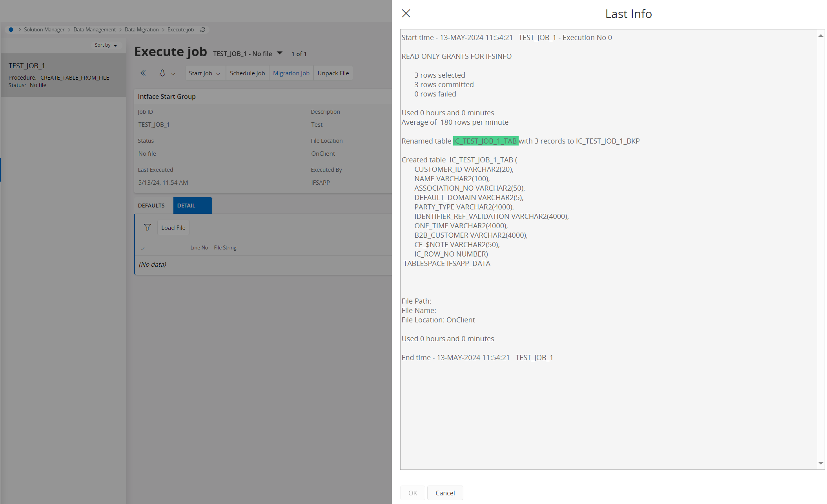Screen dimensions: 827x504
Task: Open notifications using the bell icon
Action: point(162,73)
